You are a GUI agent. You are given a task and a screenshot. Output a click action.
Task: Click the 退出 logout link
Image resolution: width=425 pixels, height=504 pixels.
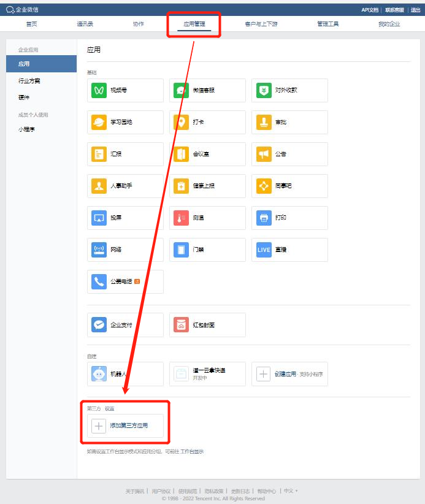tap(415, 10)
